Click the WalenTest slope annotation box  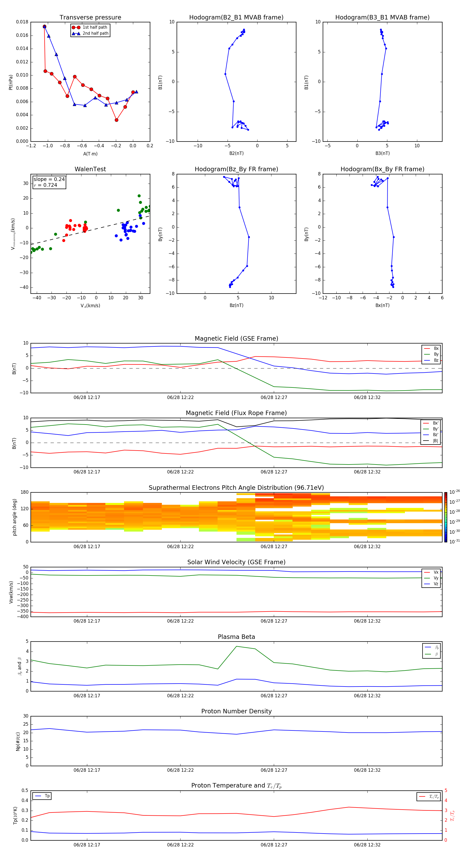49,182
